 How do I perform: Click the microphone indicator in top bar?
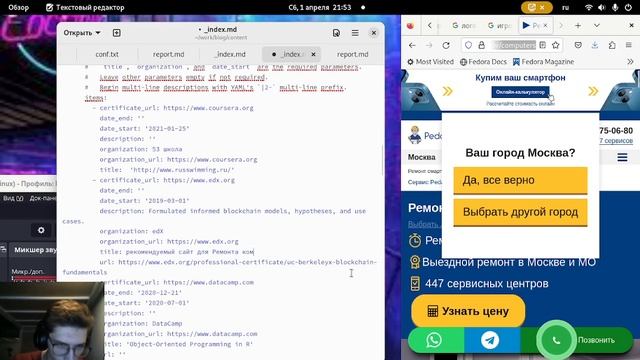pyautogui.click(x=615, y=7)
